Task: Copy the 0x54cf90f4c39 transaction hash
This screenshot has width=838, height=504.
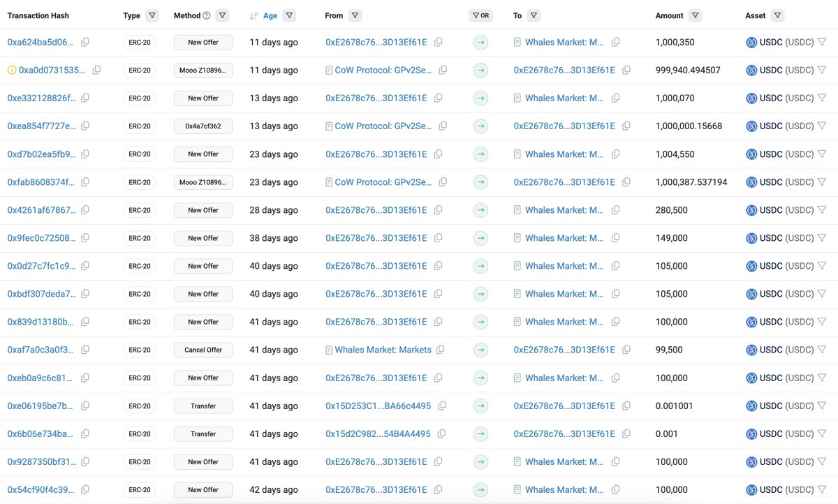Action: coord(85,489)
